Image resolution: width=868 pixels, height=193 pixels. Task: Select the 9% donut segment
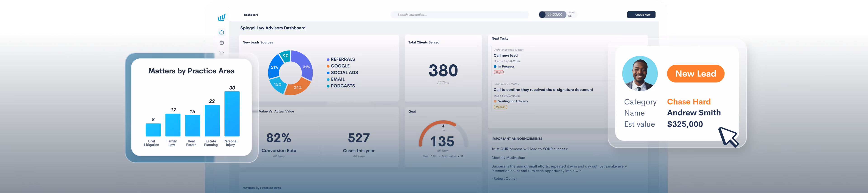285,56
